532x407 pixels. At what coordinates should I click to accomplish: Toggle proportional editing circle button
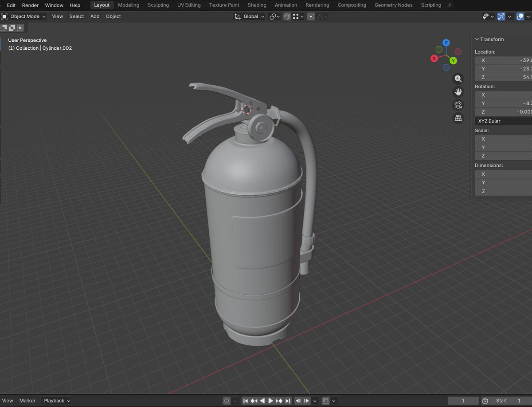click(x=311, y=16)
